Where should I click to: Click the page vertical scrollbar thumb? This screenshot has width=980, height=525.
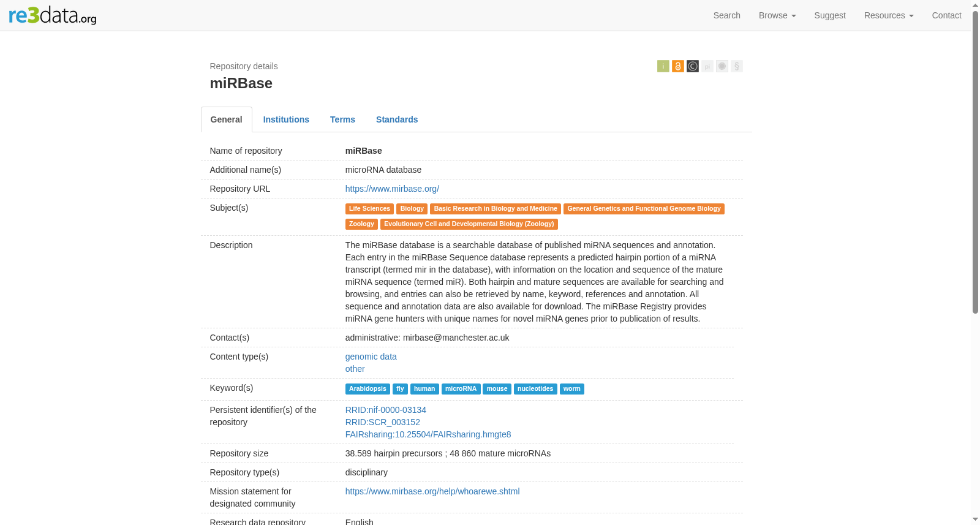975,163
